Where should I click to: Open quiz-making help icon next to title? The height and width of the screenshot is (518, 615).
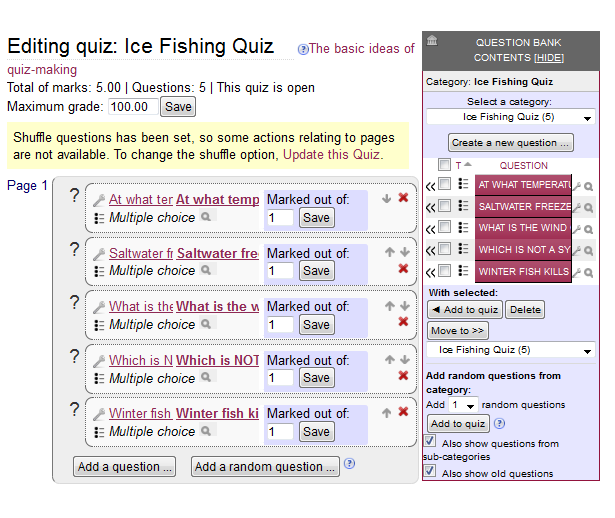(x=302, y=49)
